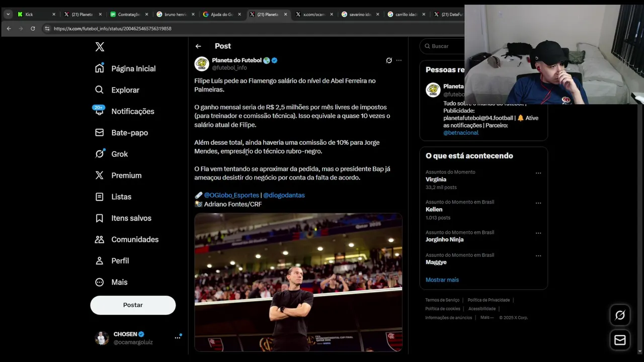Open more options for the Virgínia trend
Screen dimensions: 644x362
(538, 173)
